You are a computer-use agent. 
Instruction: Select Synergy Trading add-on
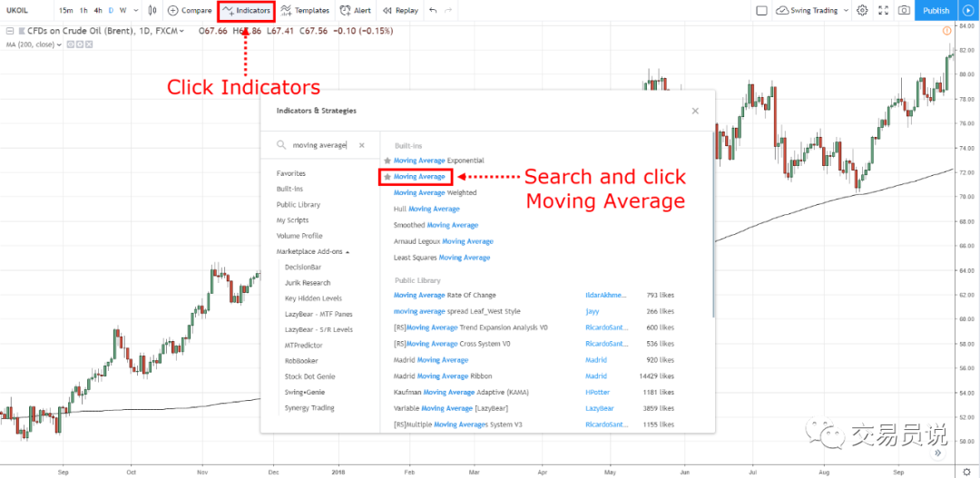pos(309,408)
